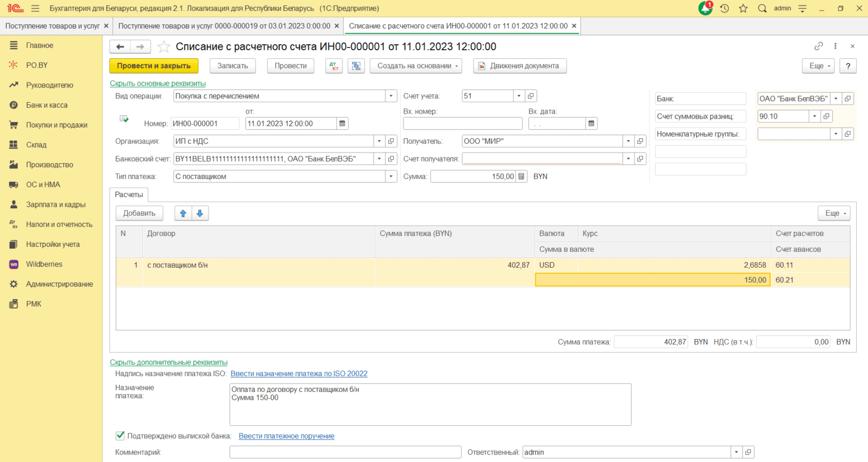Image resolution: width=868 pixels, height=462 pixels.
Task: Move the table row up with the arrow
Action: [183, 213]
